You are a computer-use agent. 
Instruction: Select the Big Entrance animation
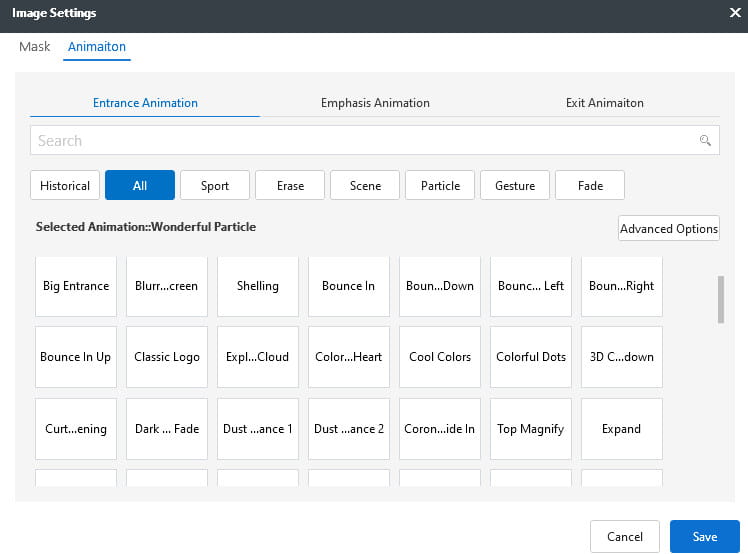click(76, 286)
